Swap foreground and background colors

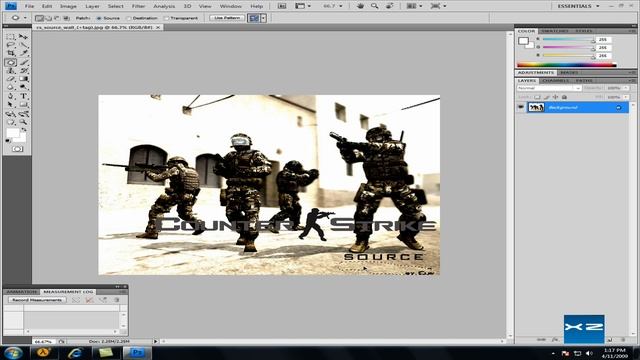coord(24,130)
